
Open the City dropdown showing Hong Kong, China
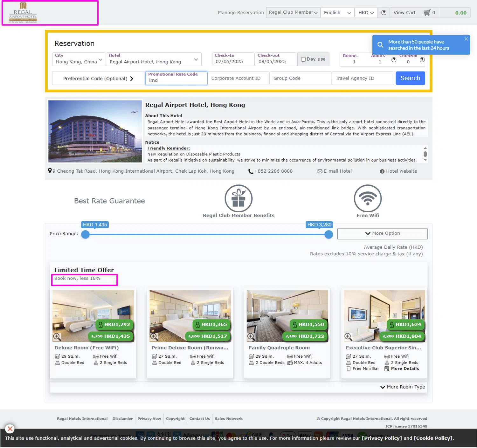[79, 59]
